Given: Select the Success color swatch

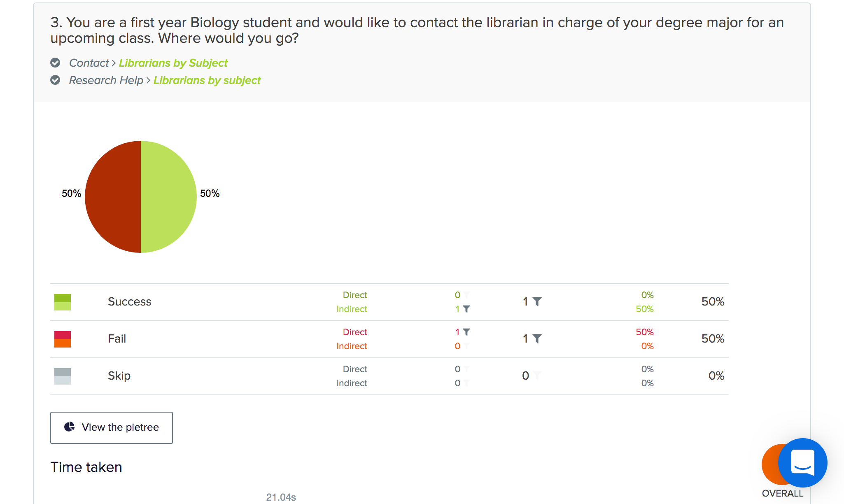Looking at the screenshot, I should [x=63, y=302].
